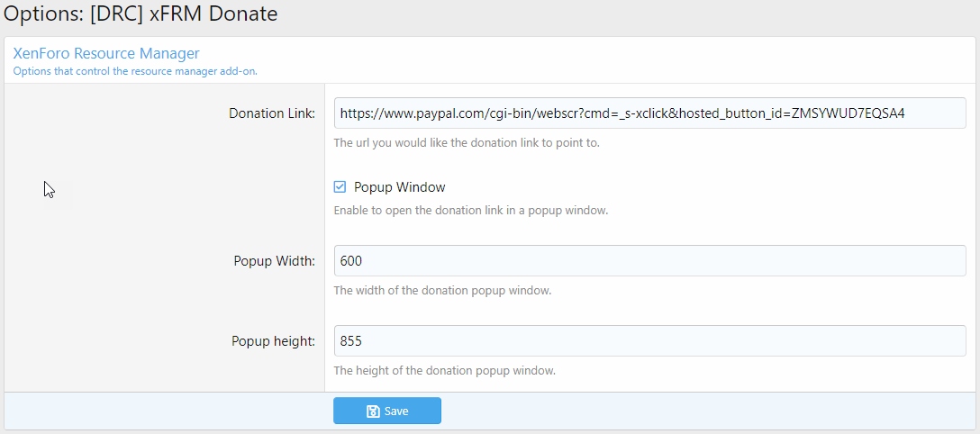Open the XenForo Resource Manager heading link

pos(106,53)
